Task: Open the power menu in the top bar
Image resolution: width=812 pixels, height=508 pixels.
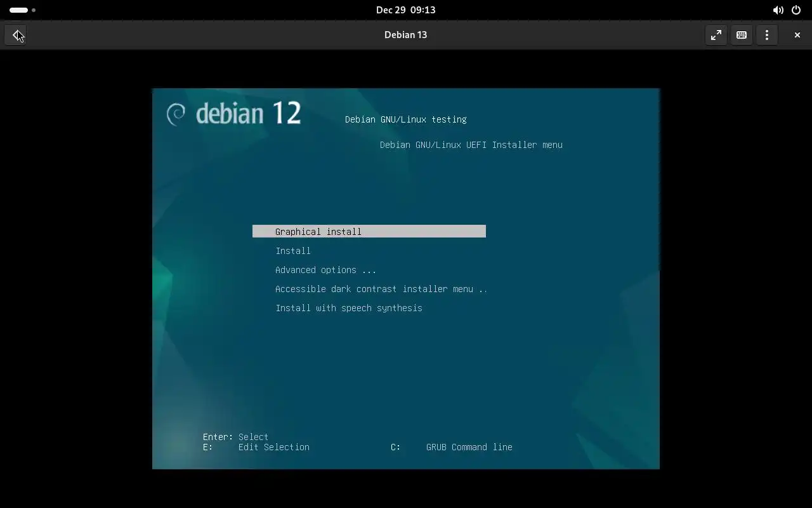Action: click(x=796, y=10)
